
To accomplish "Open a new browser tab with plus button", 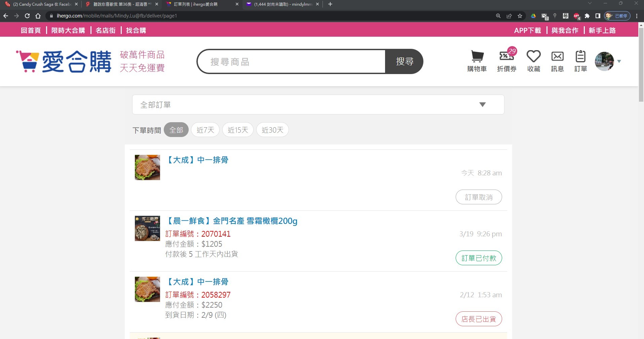I will [x=330, y=4].
